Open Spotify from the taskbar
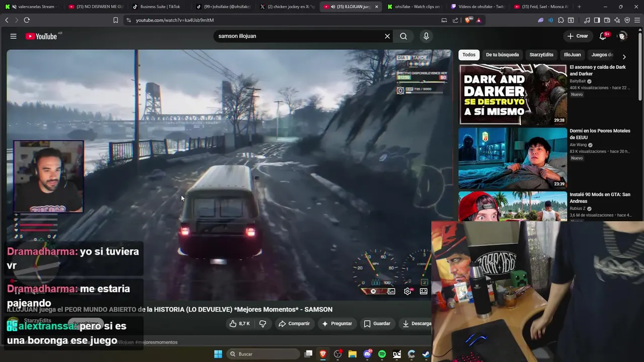The image size is (644, 362). pos(382,354)
